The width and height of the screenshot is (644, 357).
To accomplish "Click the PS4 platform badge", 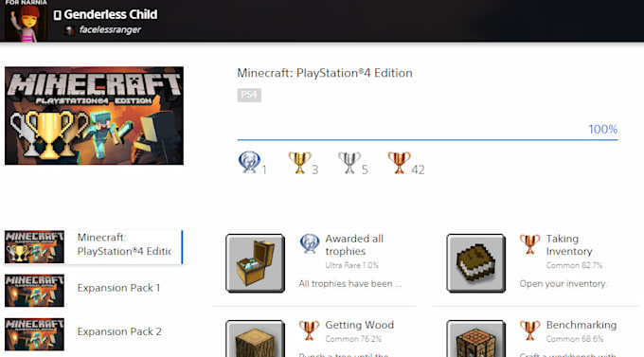I will tap(249, 95).
